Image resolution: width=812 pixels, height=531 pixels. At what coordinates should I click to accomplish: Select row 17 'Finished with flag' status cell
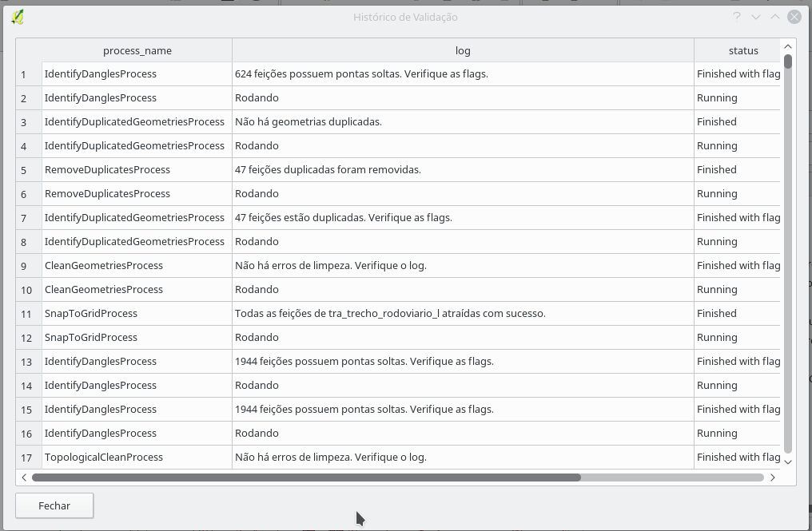tap(738, 458)
